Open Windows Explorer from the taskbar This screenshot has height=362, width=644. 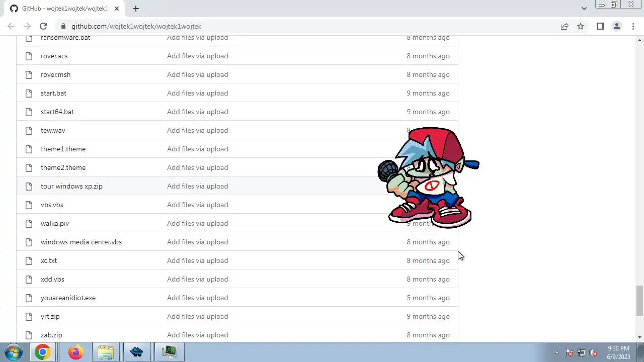point(106,352)
